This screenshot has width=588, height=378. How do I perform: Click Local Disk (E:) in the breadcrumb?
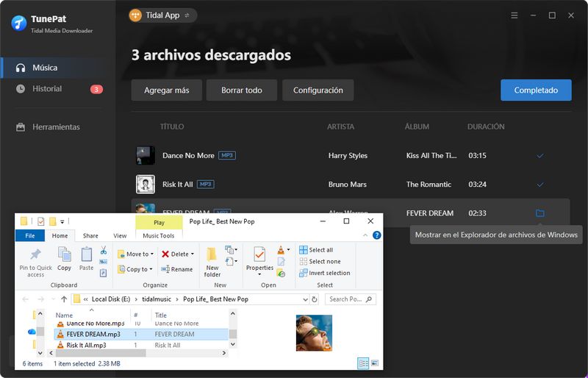coord(111,299)
